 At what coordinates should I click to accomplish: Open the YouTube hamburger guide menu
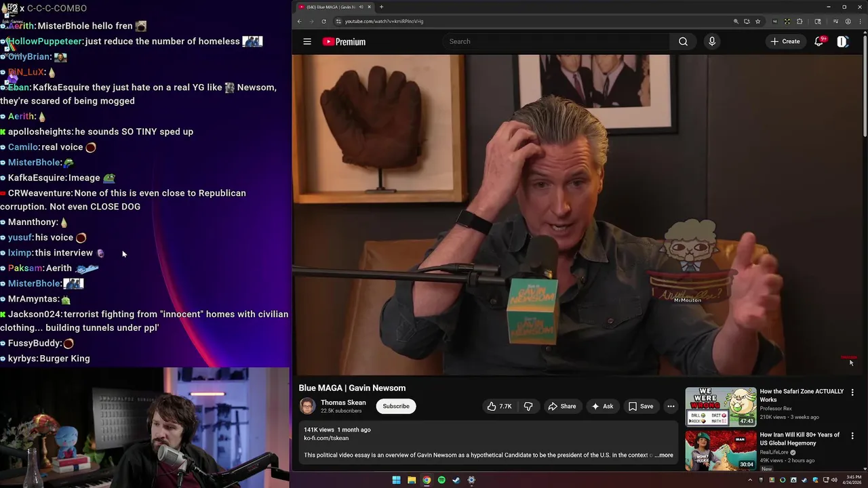click(307, 41)
